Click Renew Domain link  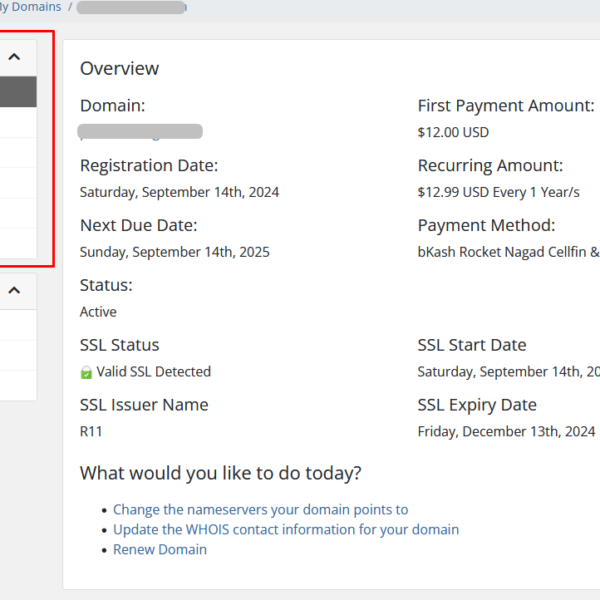point(160,549)
